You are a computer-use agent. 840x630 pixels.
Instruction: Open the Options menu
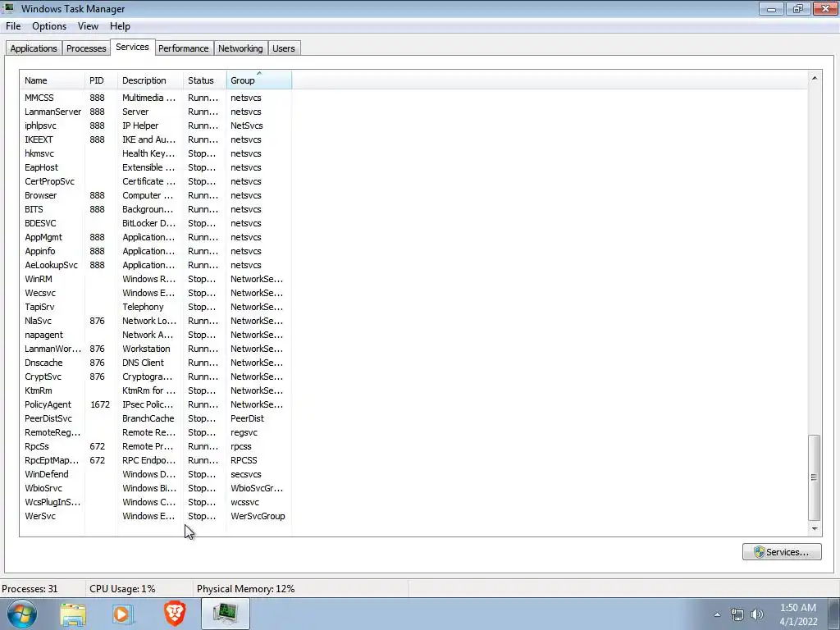[49, 26]
